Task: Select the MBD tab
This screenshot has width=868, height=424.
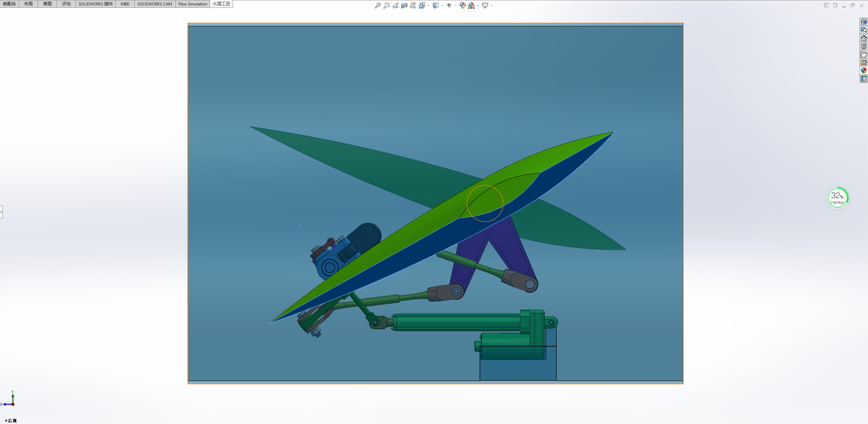Action: 125,4
